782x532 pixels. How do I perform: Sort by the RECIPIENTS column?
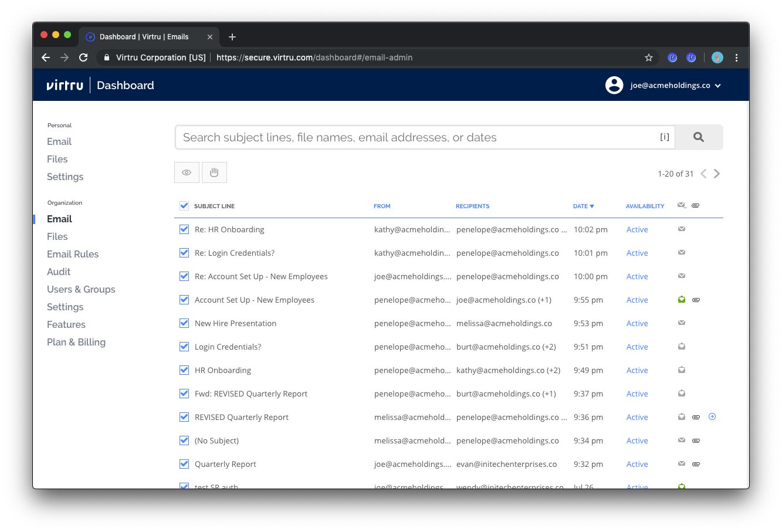point(472,206)
